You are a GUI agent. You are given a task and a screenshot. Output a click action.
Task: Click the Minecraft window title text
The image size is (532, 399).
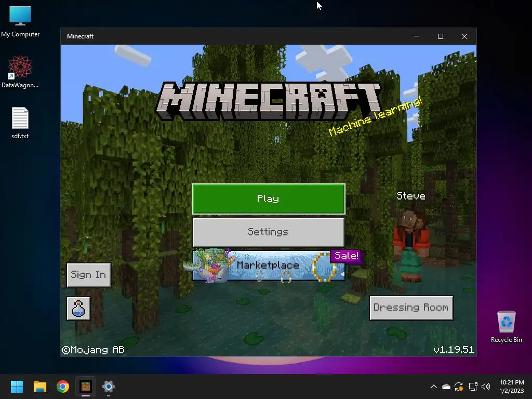coord(80,36)
